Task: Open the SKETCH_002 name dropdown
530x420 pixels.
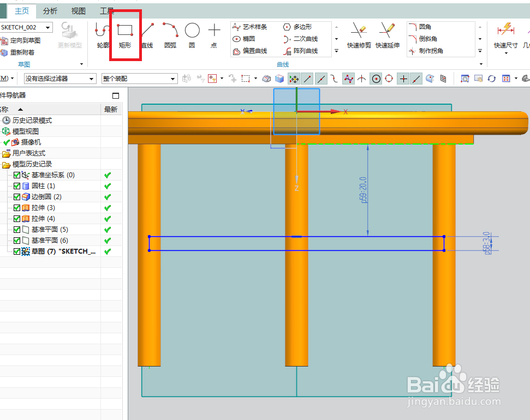Action: pos(48,27)
